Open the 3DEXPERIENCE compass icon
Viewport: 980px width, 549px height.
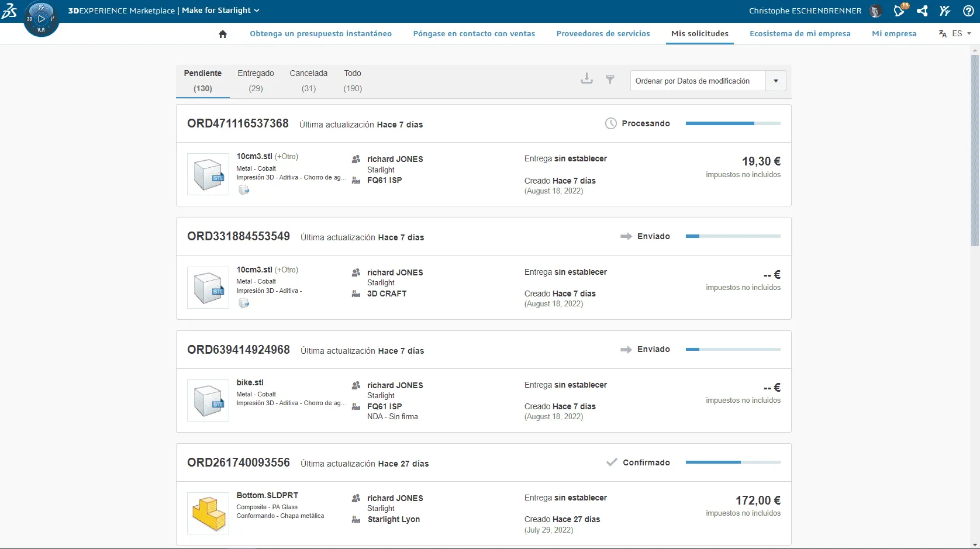point(41,18)
